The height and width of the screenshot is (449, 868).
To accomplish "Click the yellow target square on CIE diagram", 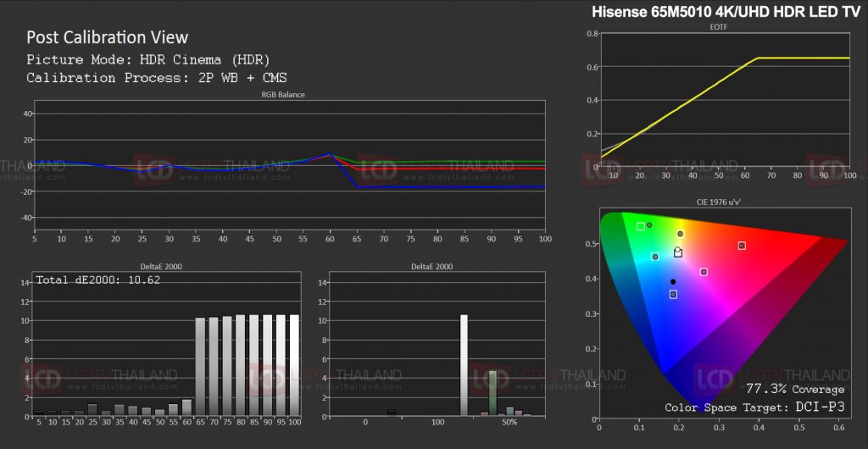I will 681,234.
